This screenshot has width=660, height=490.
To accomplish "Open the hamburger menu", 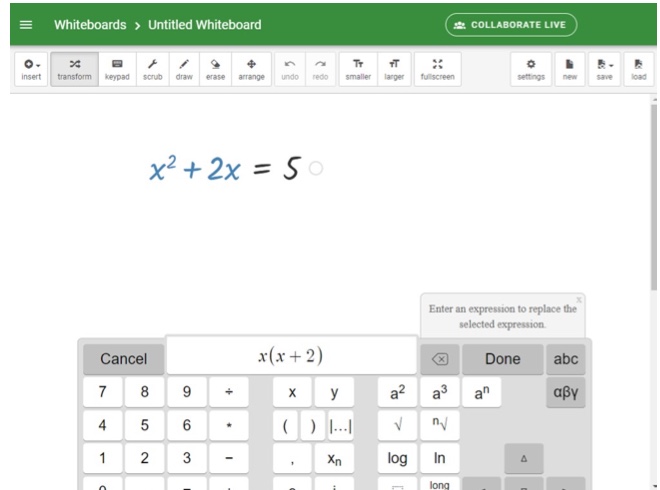I will tap(26, 25).
